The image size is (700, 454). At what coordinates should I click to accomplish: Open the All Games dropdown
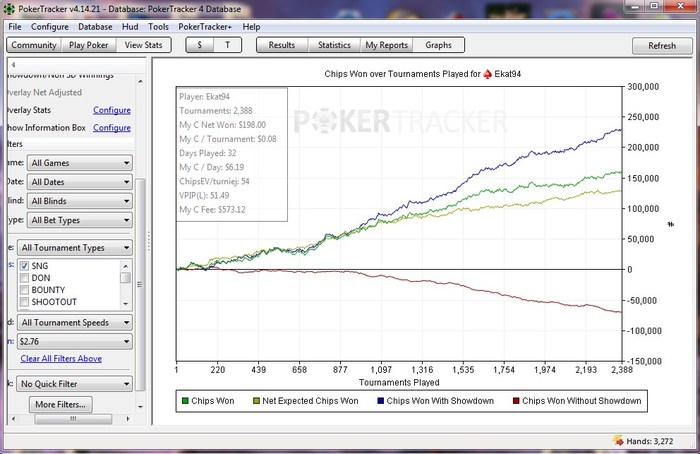(x=80, y=163)
